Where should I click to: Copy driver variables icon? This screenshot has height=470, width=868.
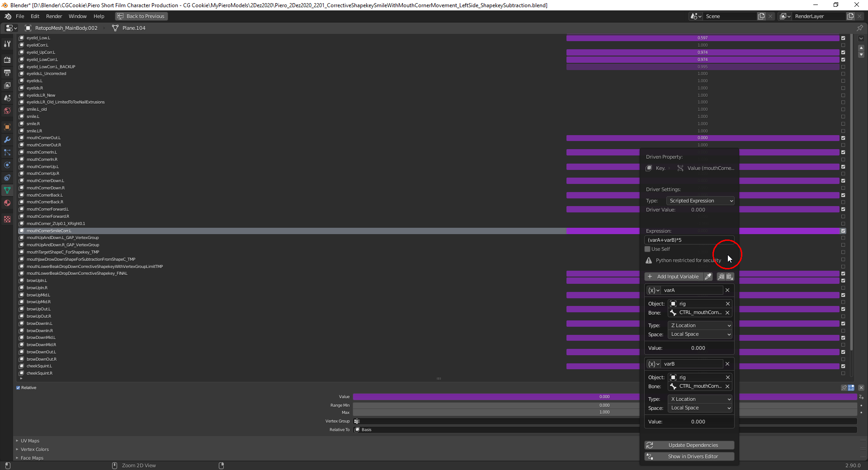click(721, 277)
